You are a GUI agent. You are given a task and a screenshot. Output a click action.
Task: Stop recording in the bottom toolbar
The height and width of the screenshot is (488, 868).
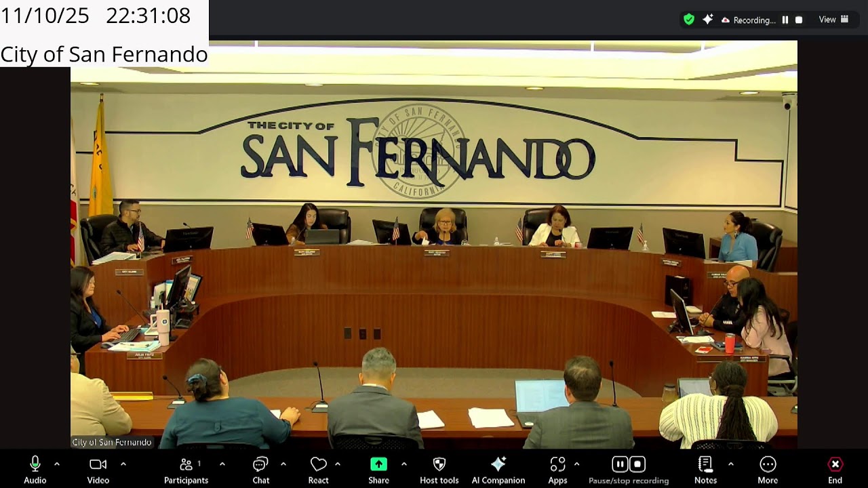pyautogui.click(x=637, y=464)
